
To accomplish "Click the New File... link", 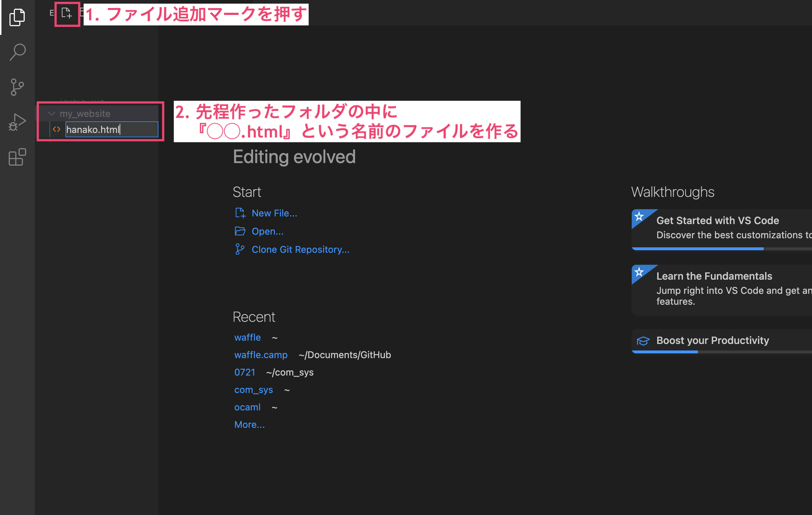I will click(274, 213).
